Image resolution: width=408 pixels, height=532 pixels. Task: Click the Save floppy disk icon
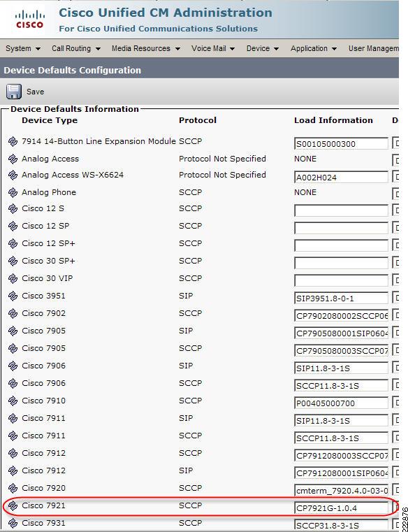[x=13, y=92]
